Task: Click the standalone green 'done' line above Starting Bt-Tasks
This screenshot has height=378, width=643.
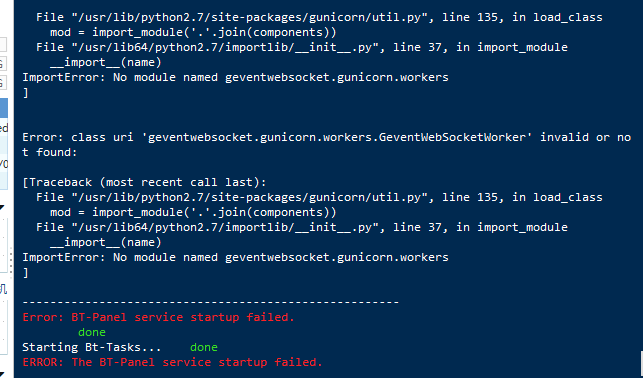Action: coord(92,332)
